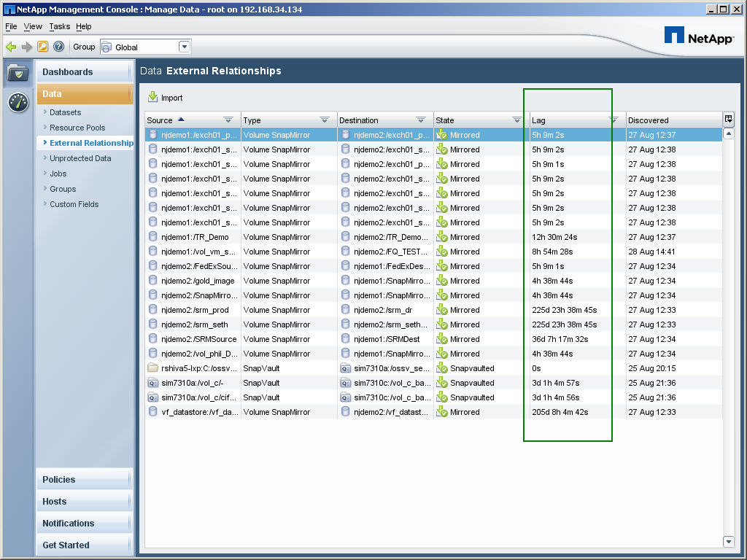The height and width of the screenshot is (560, 747).
Task: Open the Tasks menu
Action: click(60, 26)
